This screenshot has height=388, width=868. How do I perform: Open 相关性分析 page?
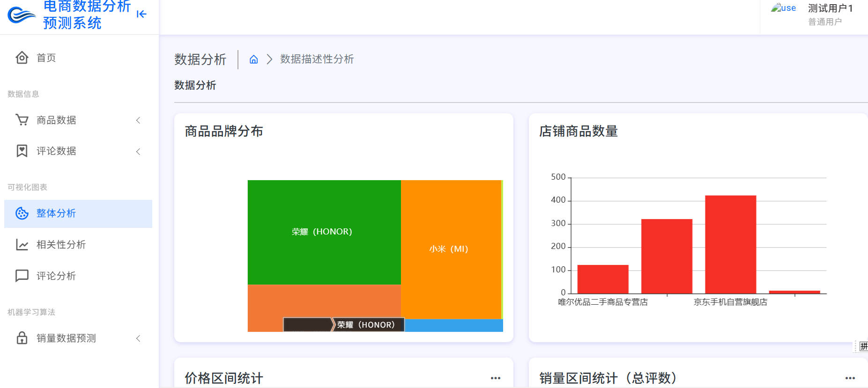pos(78,244)
